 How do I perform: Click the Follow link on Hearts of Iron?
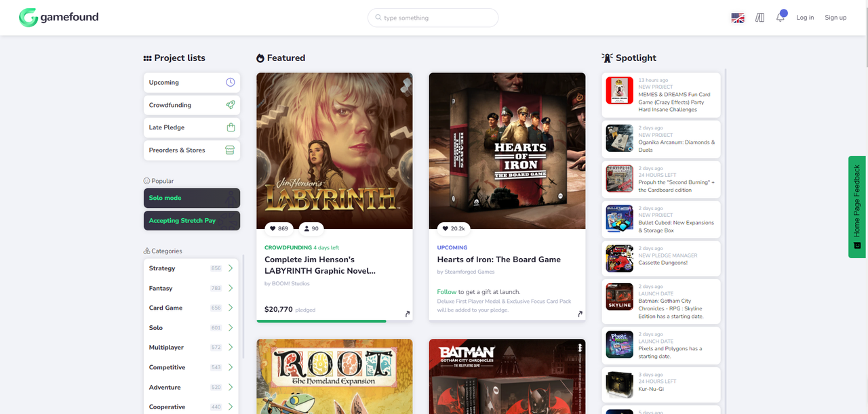[x=447, y=292]
